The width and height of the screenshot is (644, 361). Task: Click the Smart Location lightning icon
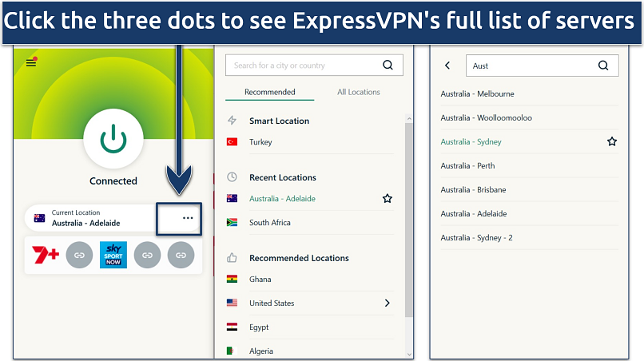point(232,121)
